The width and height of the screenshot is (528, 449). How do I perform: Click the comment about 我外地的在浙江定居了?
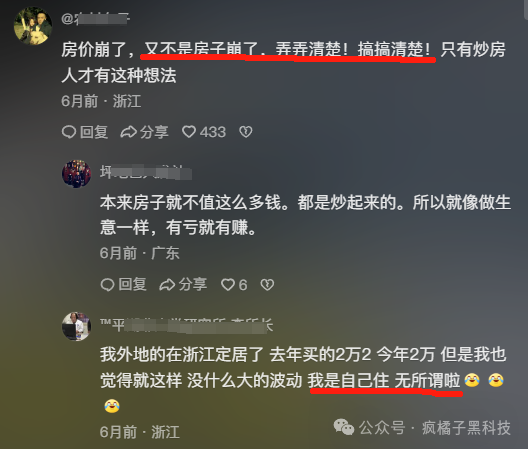(303, 380)
